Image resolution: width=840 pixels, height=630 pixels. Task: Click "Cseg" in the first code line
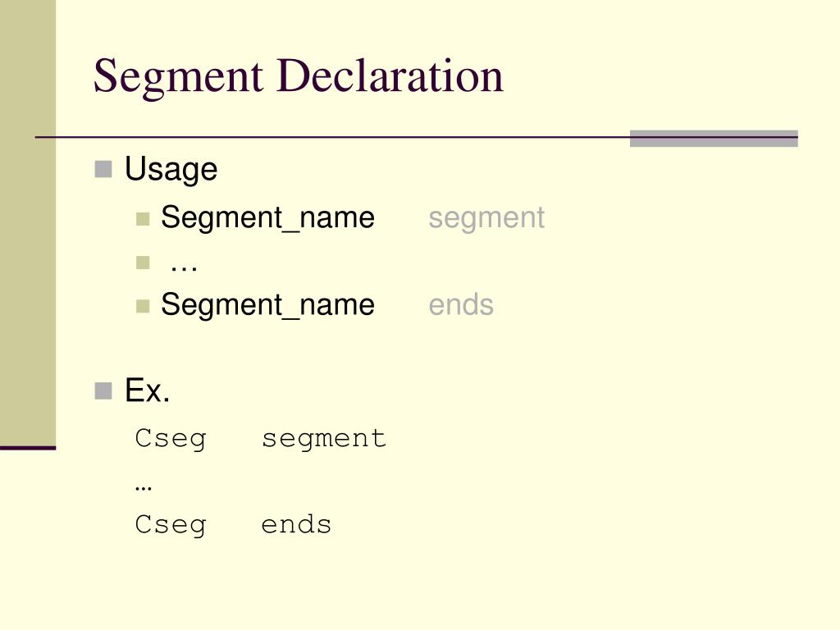tap(171, 438)
